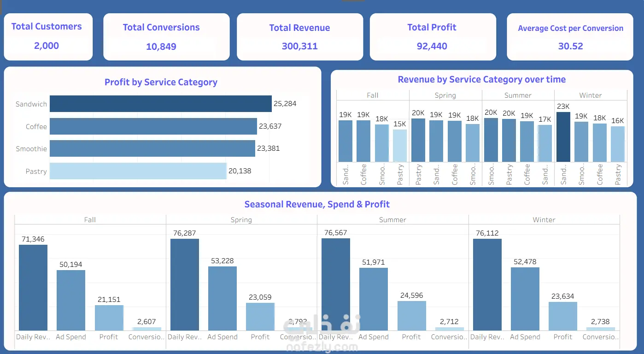The width and height of the screenshot is (644, 354).
Task: Select the Summer Profit bar 24,596
Action: pos(412,316)
